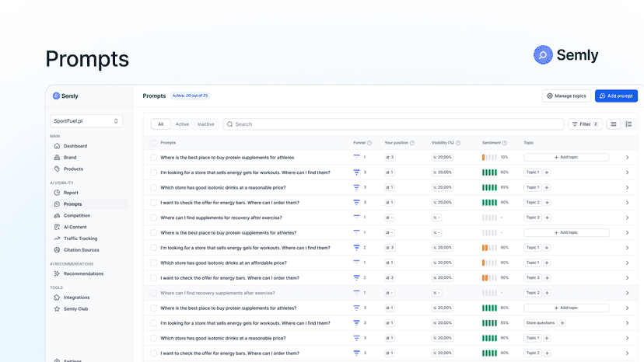The height and width of the screenshot is (362, 644).
Task: Go to the Report page icon
Action: 57,193
